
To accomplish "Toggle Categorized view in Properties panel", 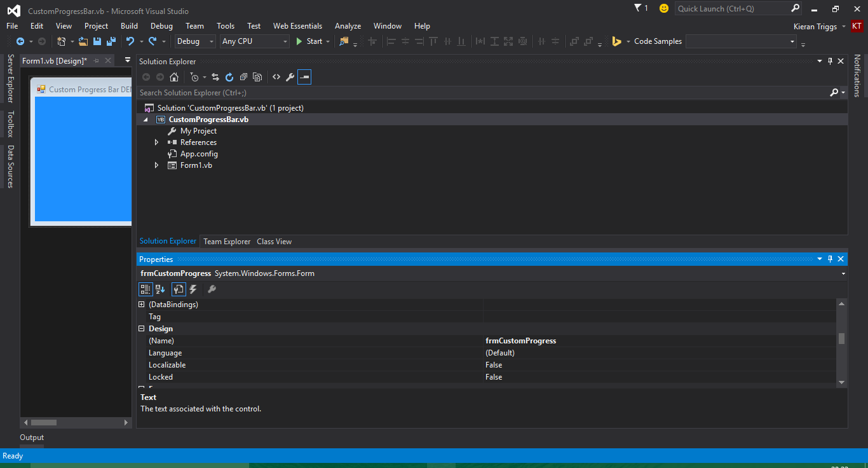I will [146, 289].
